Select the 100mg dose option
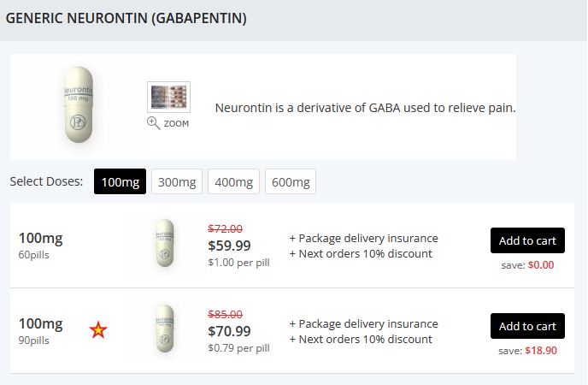 tap(119, 181)
